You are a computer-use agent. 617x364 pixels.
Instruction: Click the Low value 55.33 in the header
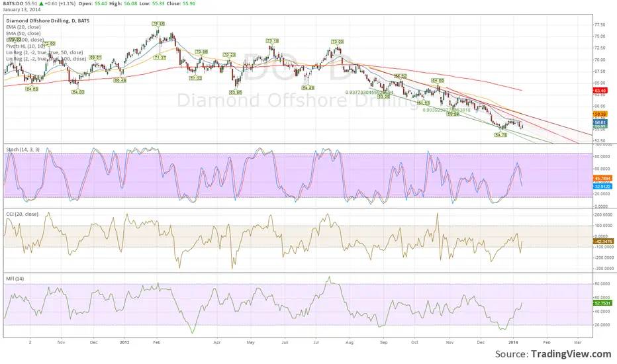[x=159, y=3]
